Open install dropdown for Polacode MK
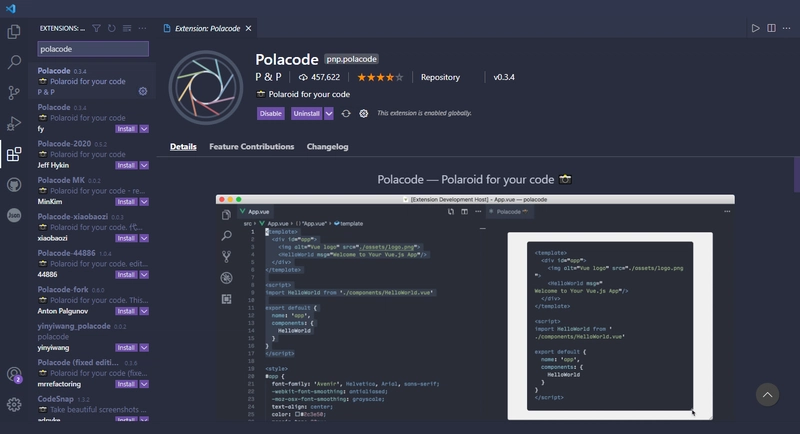 tap(144, 202)
